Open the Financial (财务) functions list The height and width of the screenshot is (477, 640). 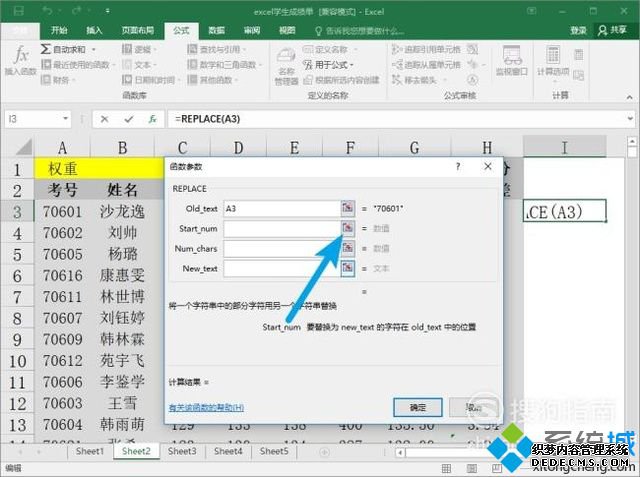(56, 80)
